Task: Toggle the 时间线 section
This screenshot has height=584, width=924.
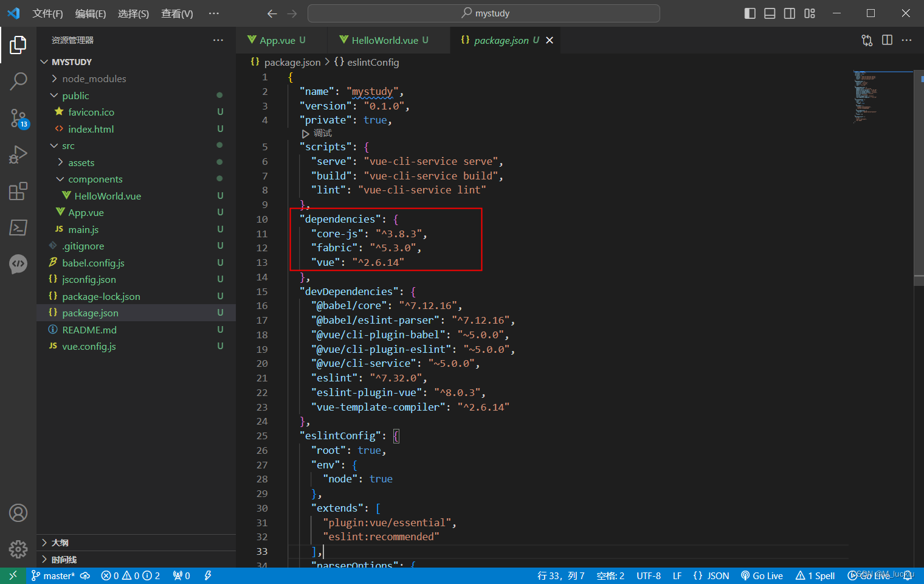Action: point(64,559)
